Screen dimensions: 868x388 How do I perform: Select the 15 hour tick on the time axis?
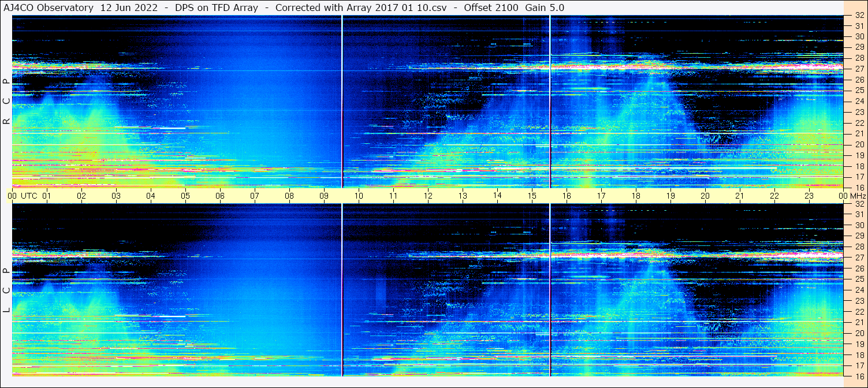point(532,196)
